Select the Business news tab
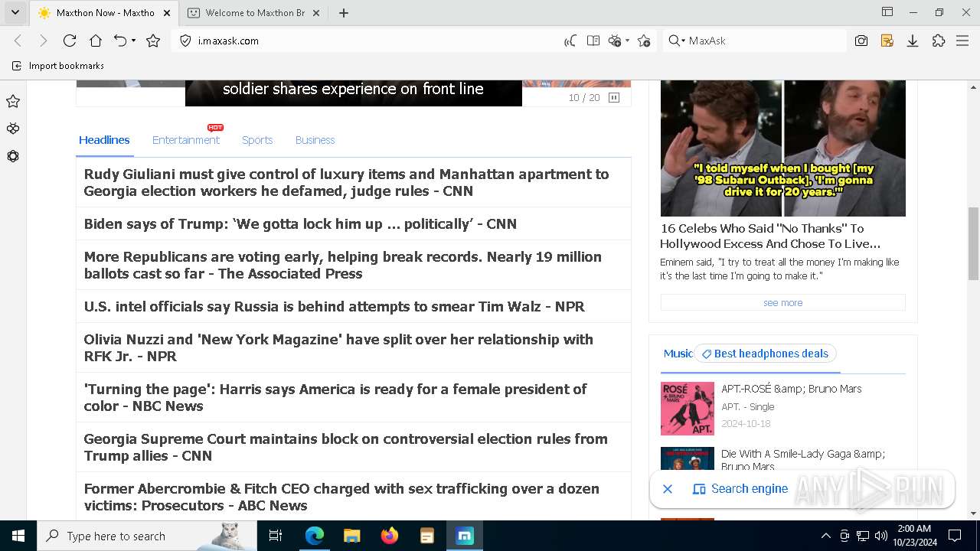Viewport: 980px width, 551px height. pyautogui.click(x=315, y=140)
